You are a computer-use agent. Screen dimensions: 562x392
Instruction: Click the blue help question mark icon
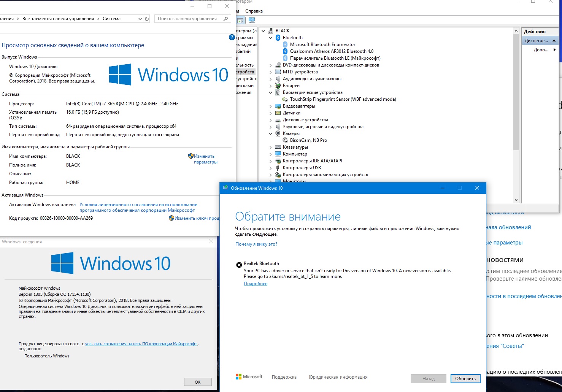232,37
